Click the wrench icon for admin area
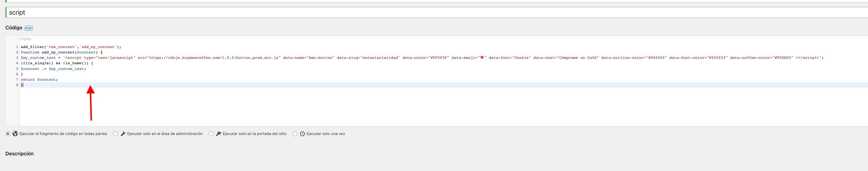 (x=123, y=133)
